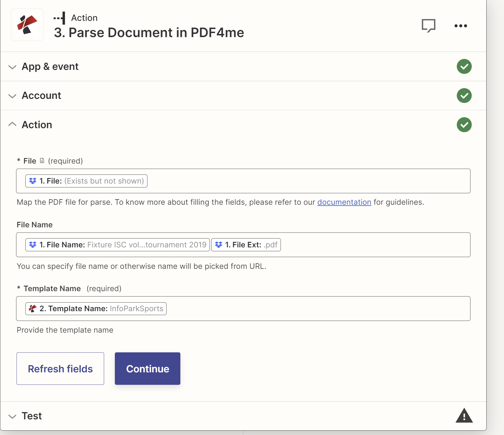Open the three-dot options menu
Screen dimensions: 504x435
[460, 26]
